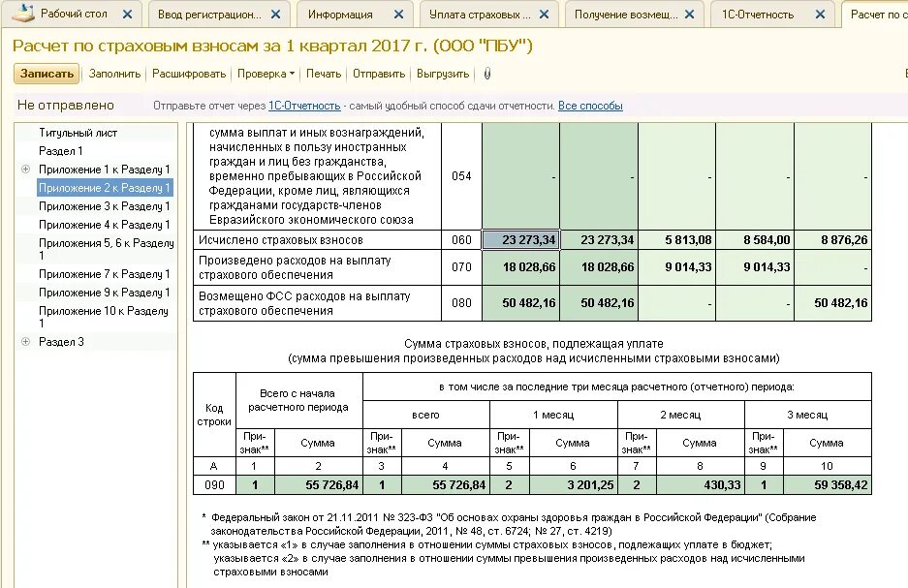
Task: Click the first 50 482,16 cell in row 080
Action: coord(520,302)
